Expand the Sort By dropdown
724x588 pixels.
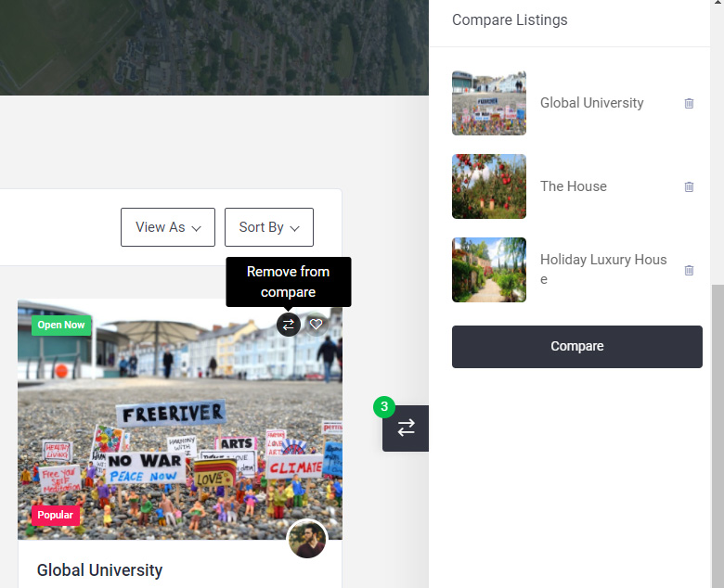269,227
